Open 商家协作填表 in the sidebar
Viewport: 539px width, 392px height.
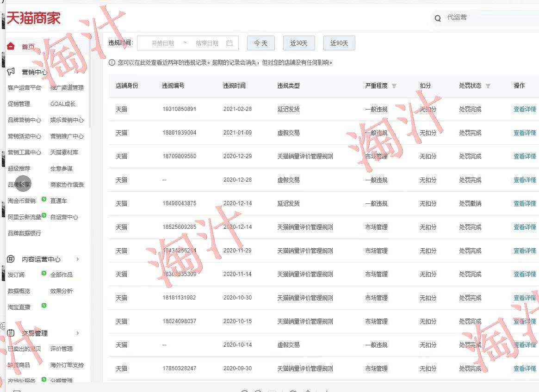pos(67,184)
